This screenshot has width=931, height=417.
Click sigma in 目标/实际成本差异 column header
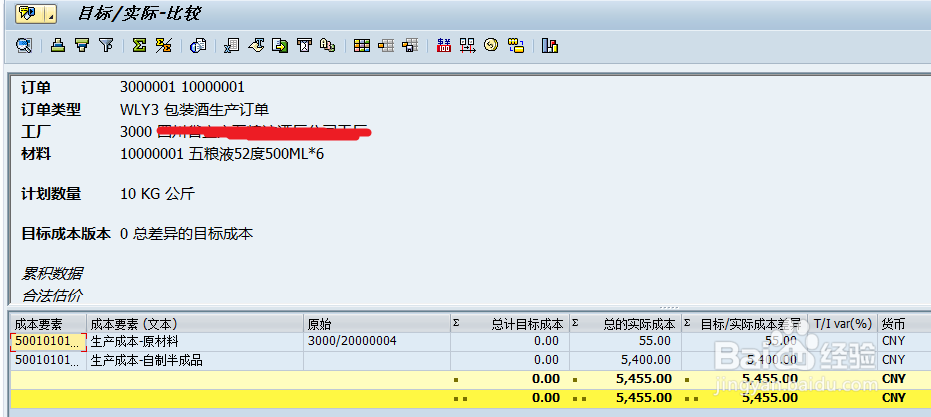687,323
